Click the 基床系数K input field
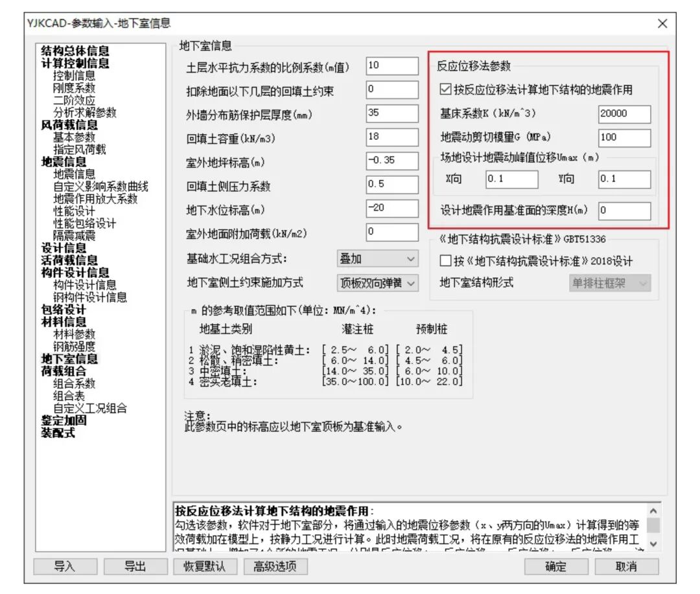 [x=623, y=114]
